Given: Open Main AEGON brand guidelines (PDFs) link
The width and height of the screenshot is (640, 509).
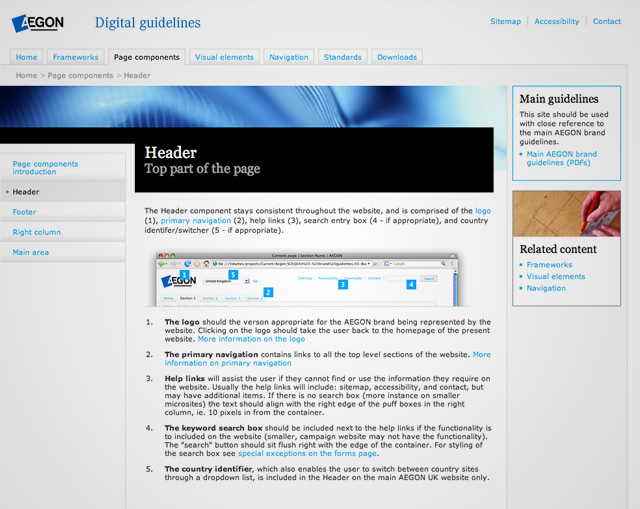Looking at the screenshot, I should (562, 158).
